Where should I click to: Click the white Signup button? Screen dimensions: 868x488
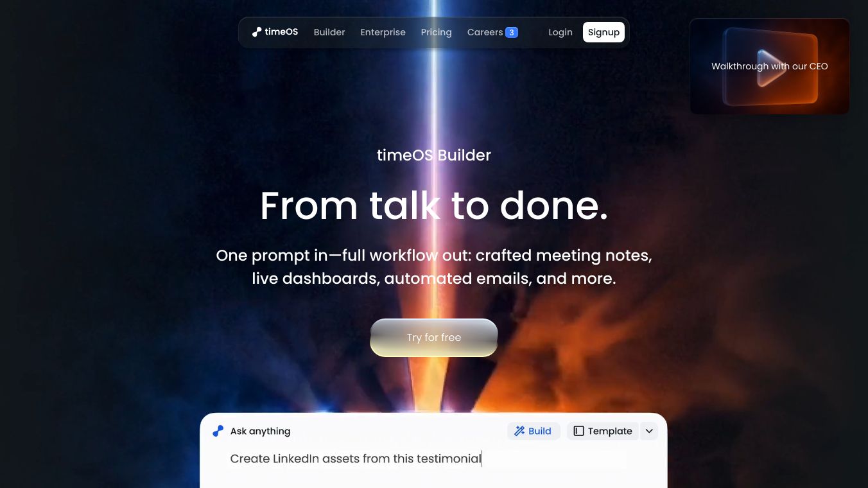coord(603,32)
